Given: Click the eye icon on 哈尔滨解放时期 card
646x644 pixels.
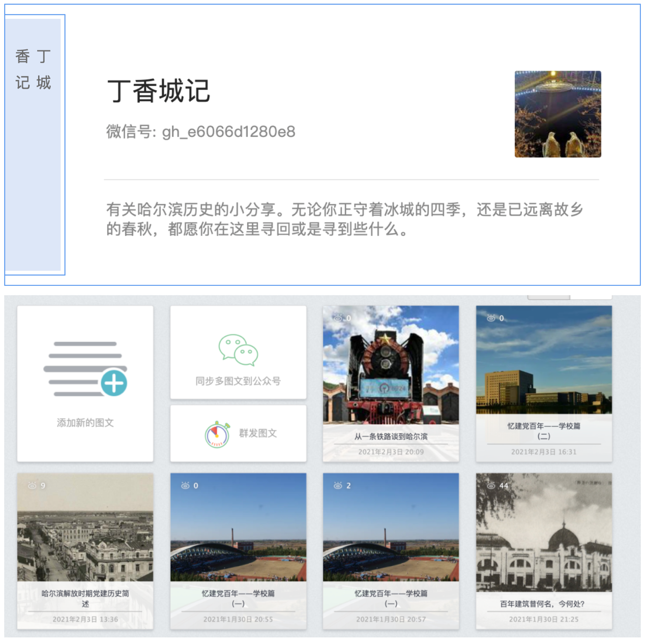Looking at the screenshot, I should click(32, 486).
